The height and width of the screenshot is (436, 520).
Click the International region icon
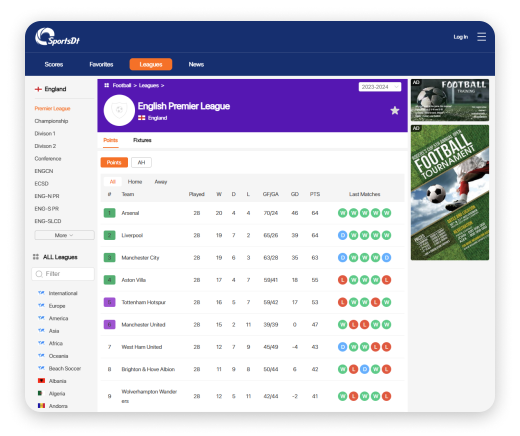tap(41, 293)
